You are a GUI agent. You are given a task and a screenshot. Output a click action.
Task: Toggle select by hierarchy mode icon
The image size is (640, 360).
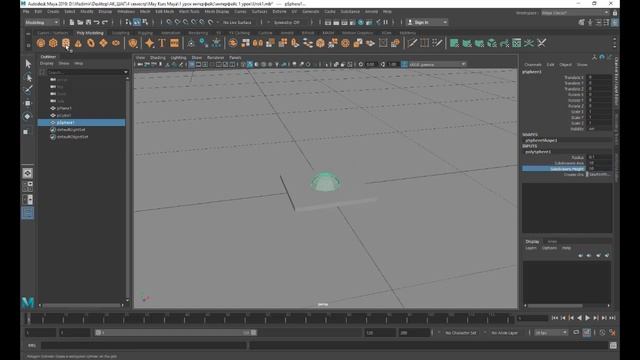click(x=129, y=22)
